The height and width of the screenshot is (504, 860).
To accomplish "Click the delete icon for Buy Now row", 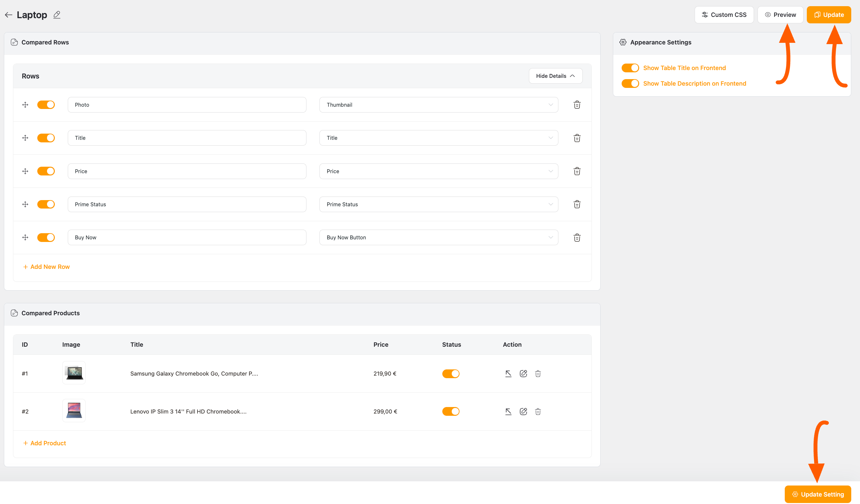I will pyautogui.click(x=577, y=237).
